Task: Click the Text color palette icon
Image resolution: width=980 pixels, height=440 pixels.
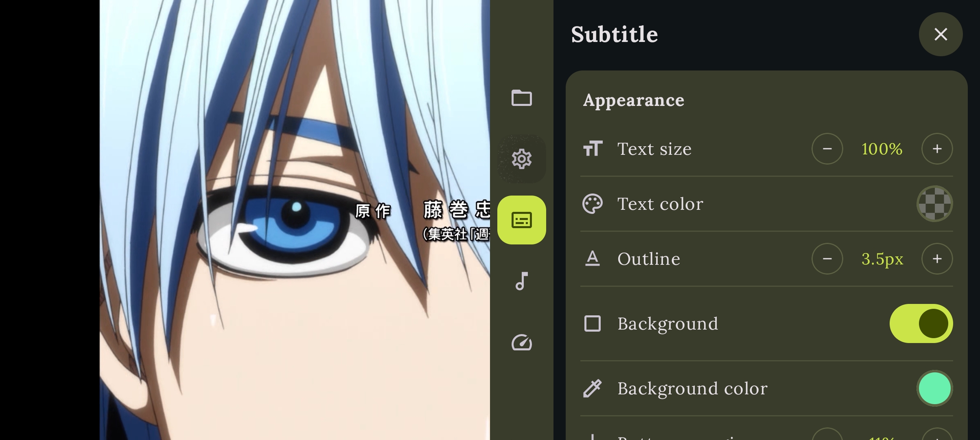Action: (x=593, y=204)
